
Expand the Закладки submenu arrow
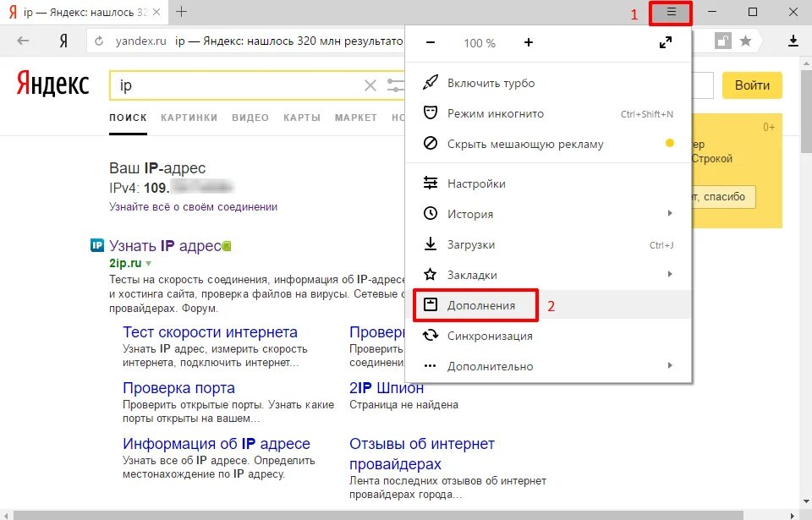click(x=670, y=274)
